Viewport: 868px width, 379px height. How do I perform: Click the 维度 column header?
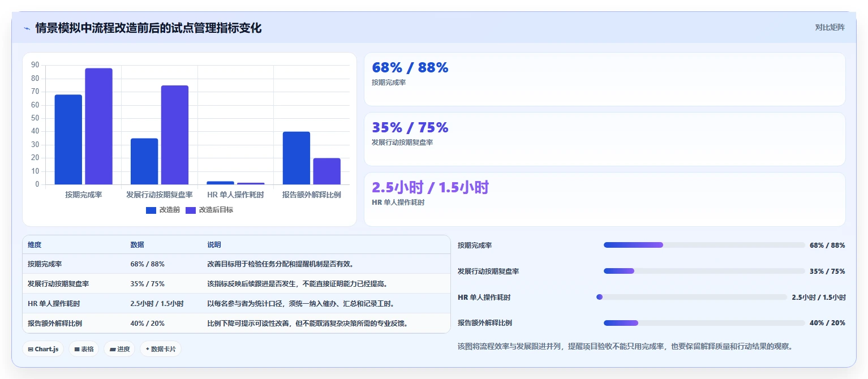[35, 245]
